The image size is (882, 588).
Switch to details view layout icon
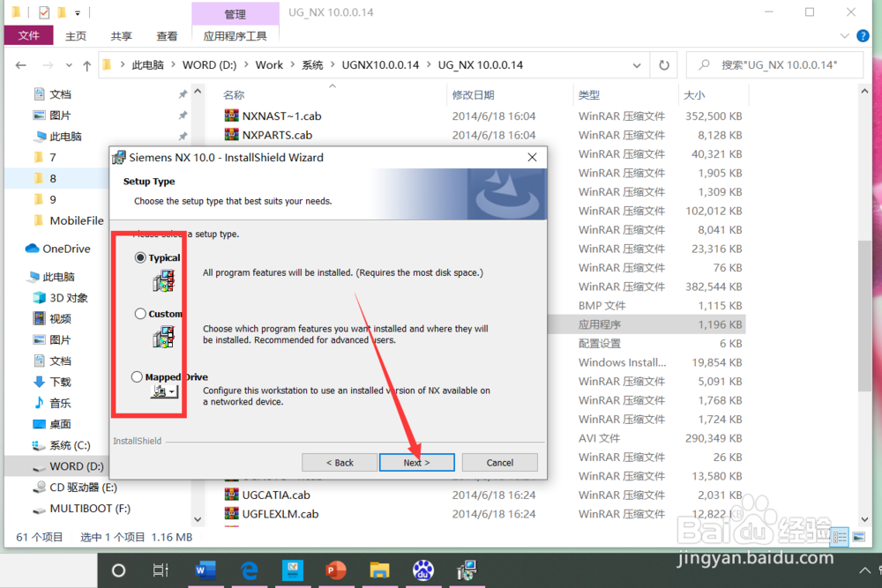click(840, 537)
